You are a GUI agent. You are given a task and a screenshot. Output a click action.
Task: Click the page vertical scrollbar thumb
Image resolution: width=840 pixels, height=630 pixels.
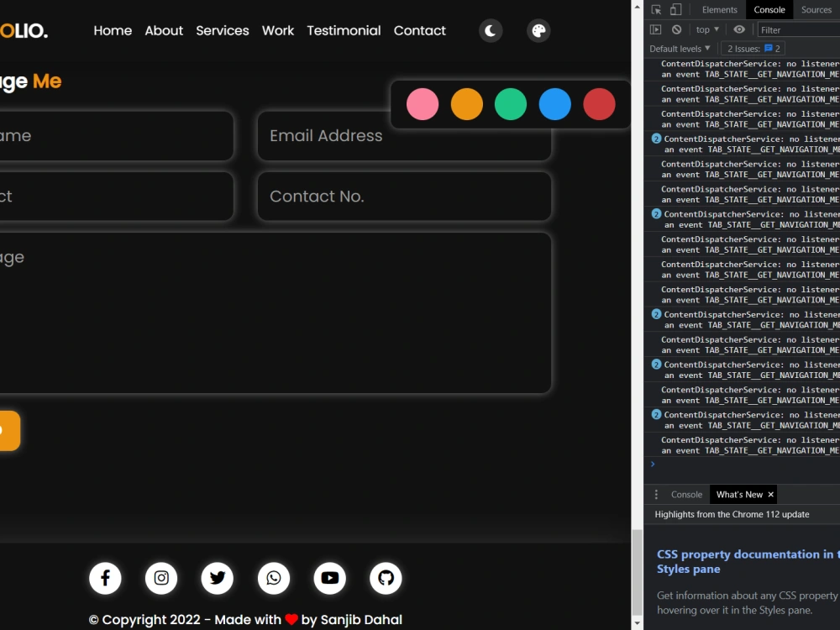637,572
